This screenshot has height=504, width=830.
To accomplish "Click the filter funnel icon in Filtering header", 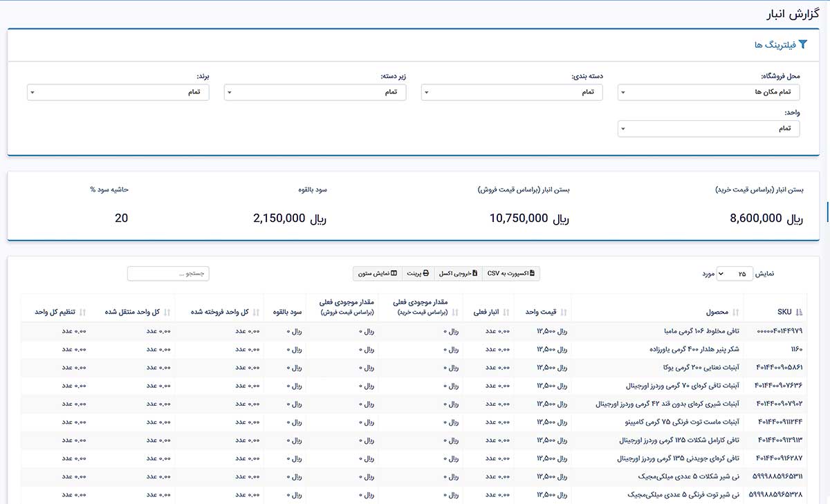I will point(802,44).
